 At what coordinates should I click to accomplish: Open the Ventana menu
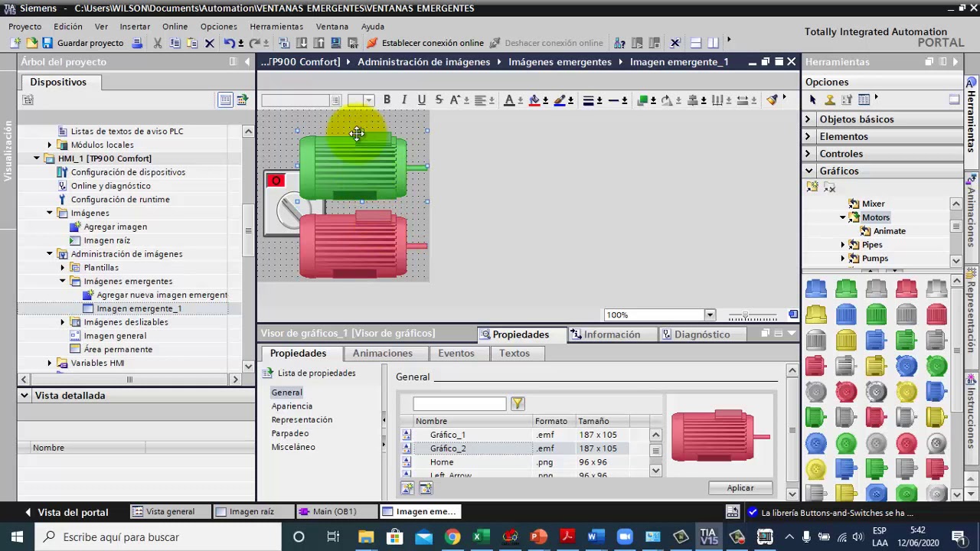[332, 26]
